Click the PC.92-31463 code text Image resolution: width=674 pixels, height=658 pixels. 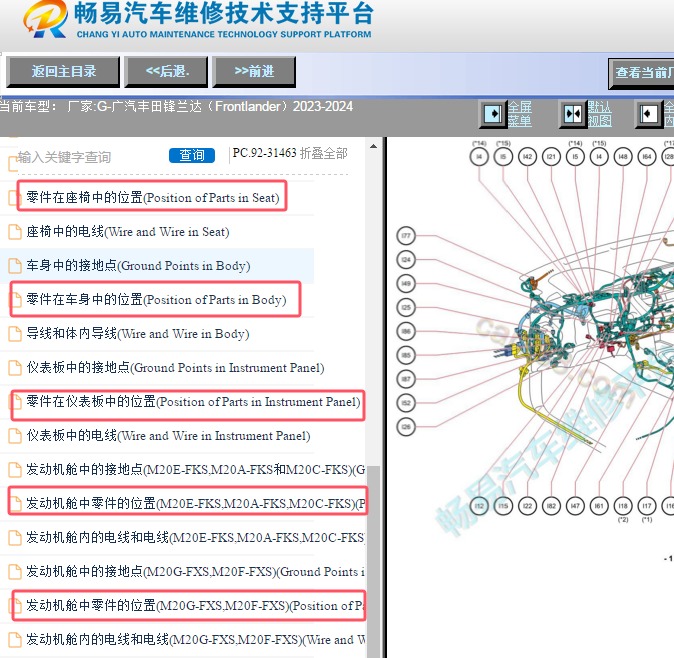coord(264,153)
